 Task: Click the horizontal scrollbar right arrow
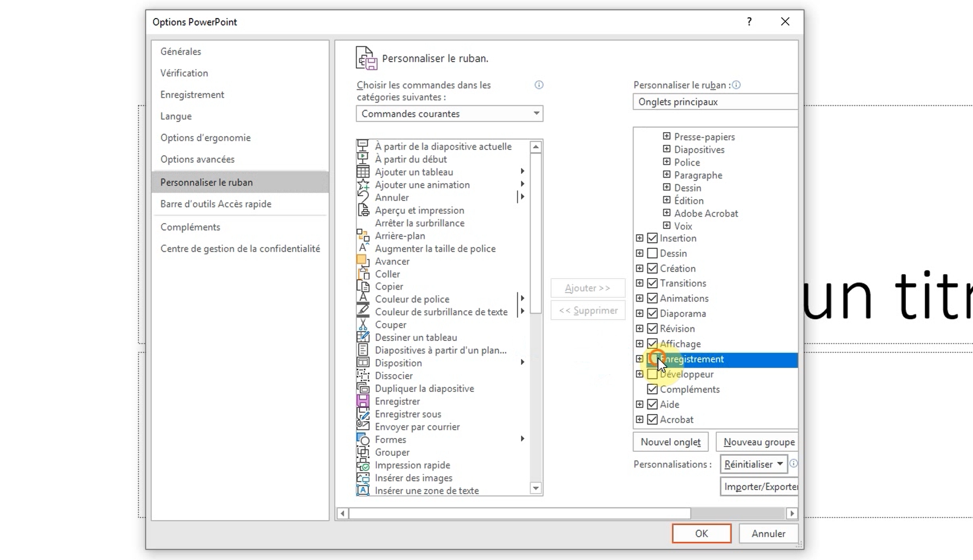(x=792, y=513)
